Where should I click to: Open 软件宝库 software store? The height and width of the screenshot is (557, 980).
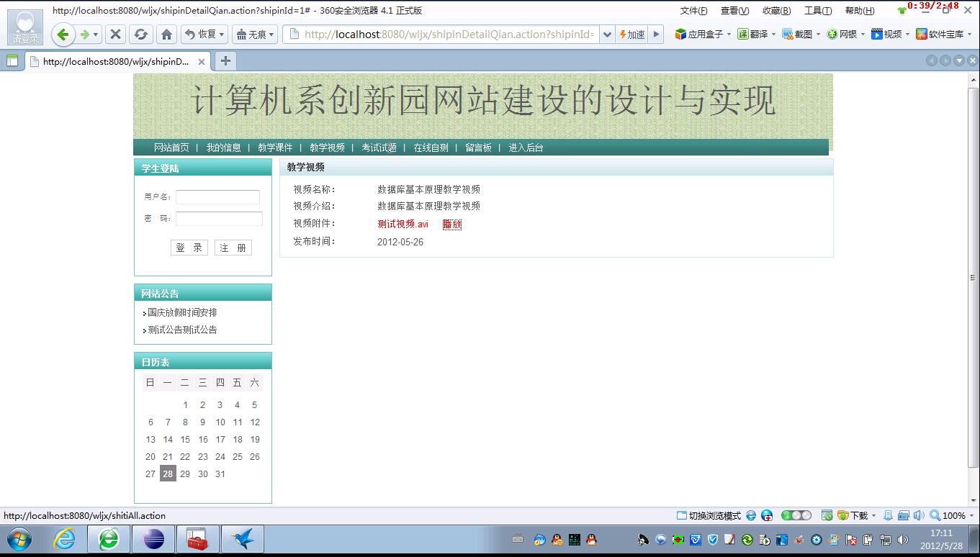pos(943,34)
